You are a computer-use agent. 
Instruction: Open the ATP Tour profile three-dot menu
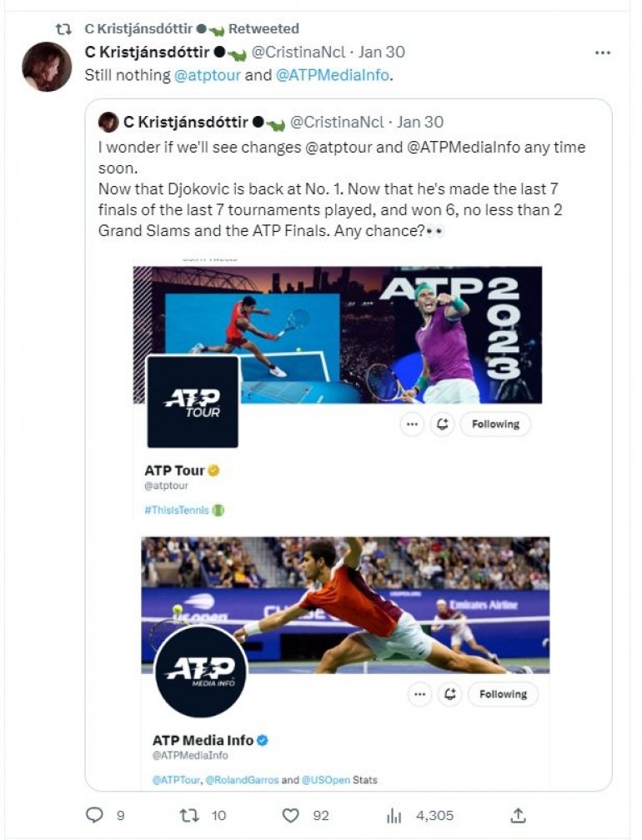pyautogui.click(x=412, y=425)
